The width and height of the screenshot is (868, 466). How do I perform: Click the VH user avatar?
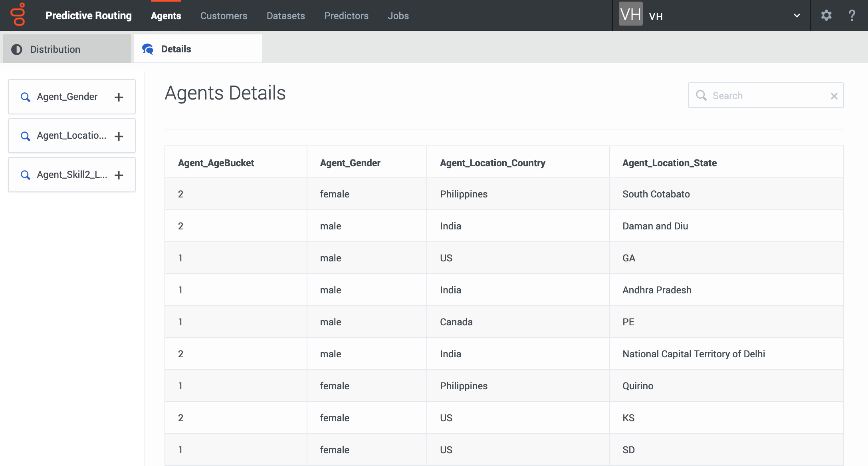tap(630, 14)
